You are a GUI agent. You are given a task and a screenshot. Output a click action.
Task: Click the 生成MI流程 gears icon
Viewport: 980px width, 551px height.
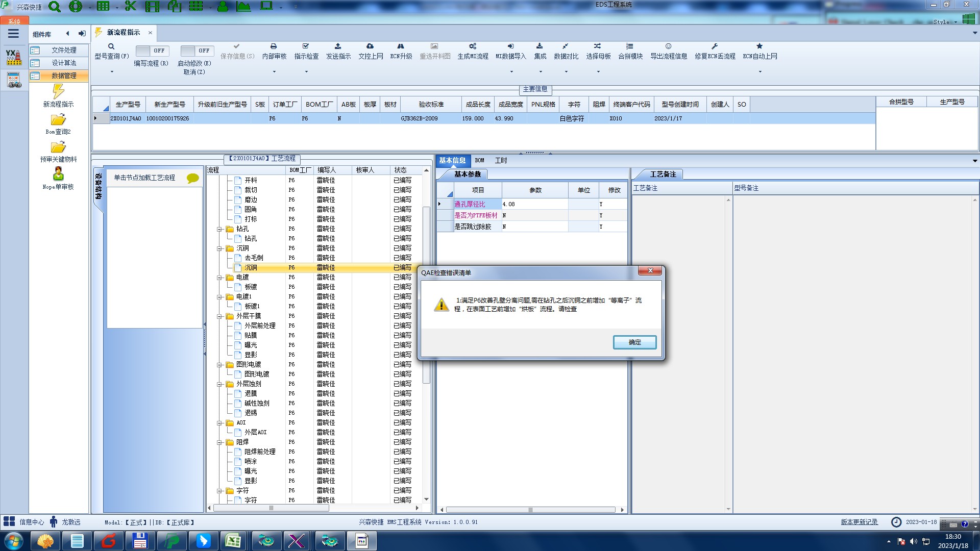(x=473, y=46)
